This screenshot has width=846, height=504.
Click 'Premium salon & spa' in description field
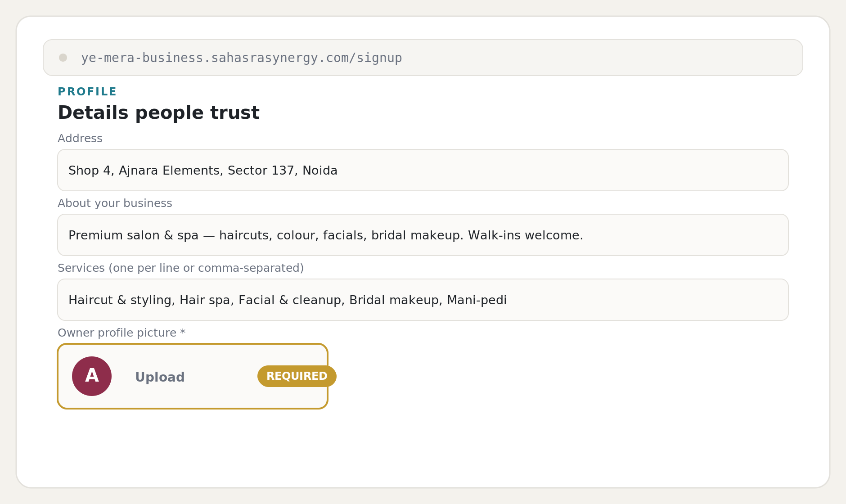pos(134,235)
